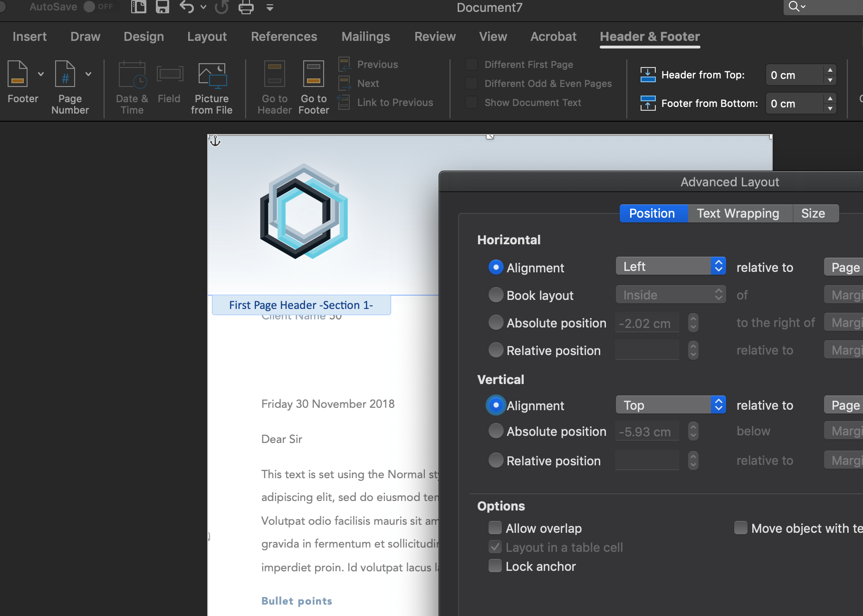Click Go to Header icon
This screenshot has height=616, width=863.
tap(275, 74)
